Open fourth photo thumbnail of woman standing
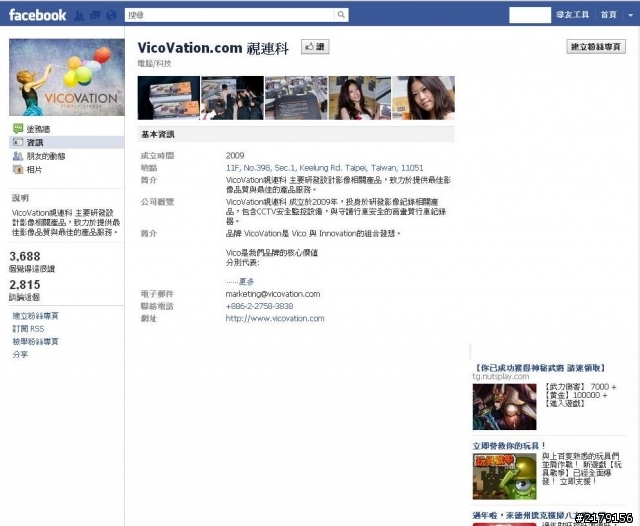The width and height of the screenshot is (640, 526). coord(360,98)
